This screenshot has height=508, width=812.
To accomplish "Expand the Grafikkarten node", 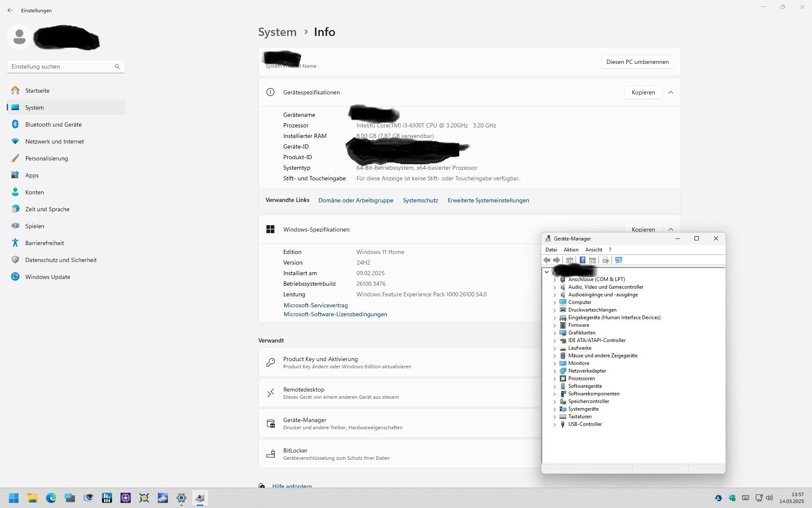I will (x=554, y=333).
